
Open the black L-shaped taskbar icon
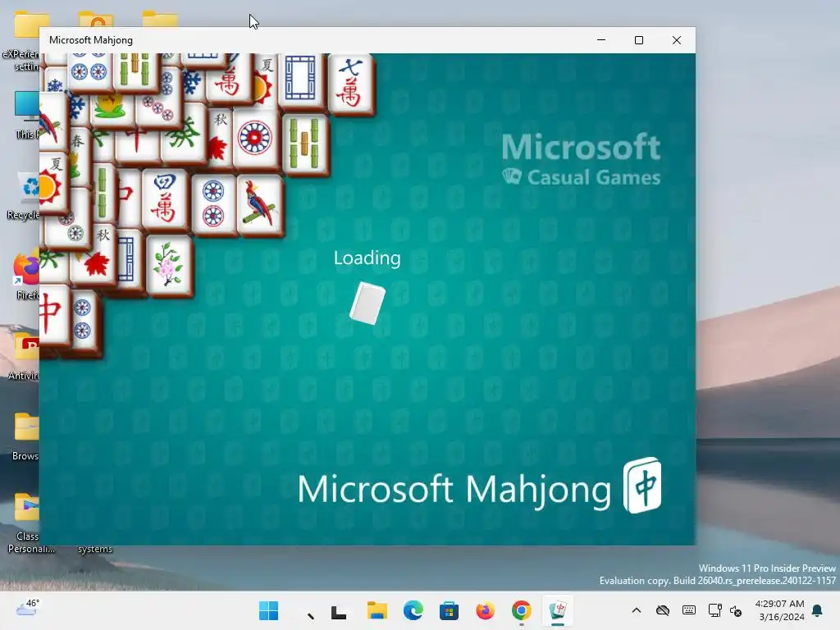(x=339, y=611)
